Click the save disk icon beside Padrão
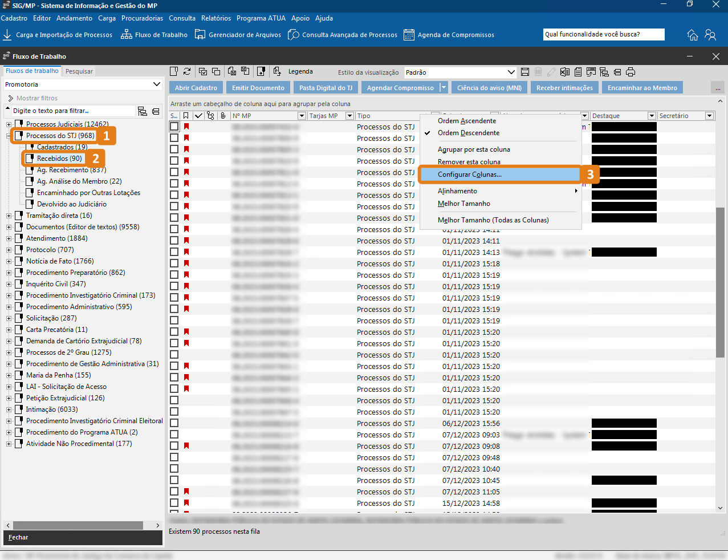 (x=525, y=72)
